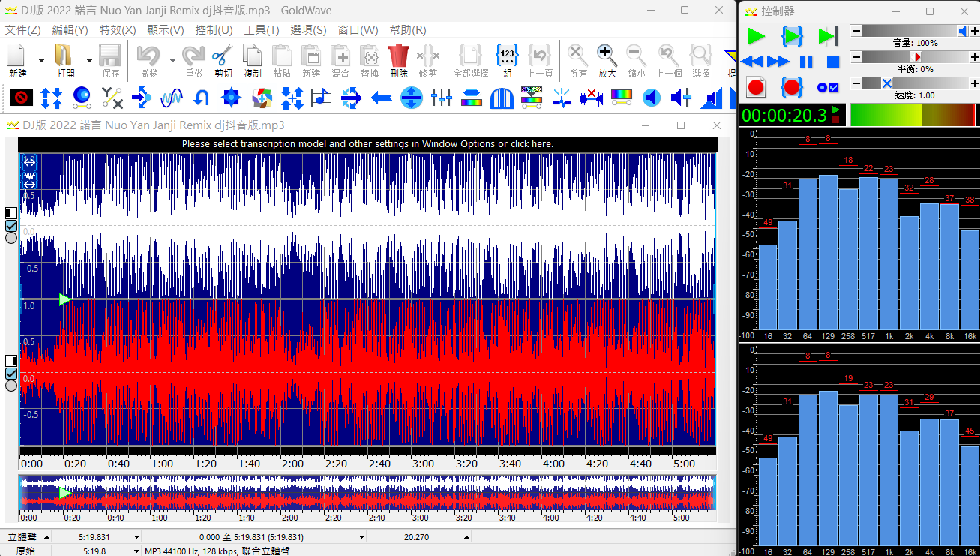Click right channel circle radio button
Screen dimensions: 980x556
click(x=11, y=386)
